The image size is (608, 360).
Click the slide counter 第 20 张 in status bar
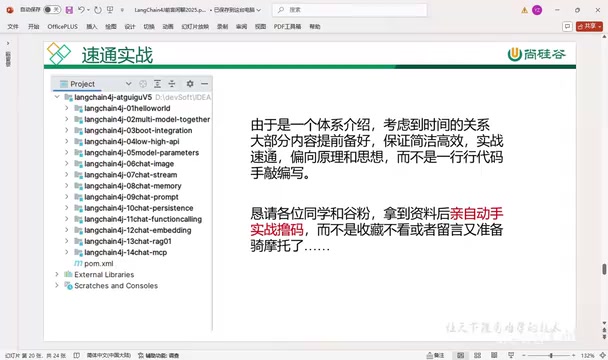35,355
